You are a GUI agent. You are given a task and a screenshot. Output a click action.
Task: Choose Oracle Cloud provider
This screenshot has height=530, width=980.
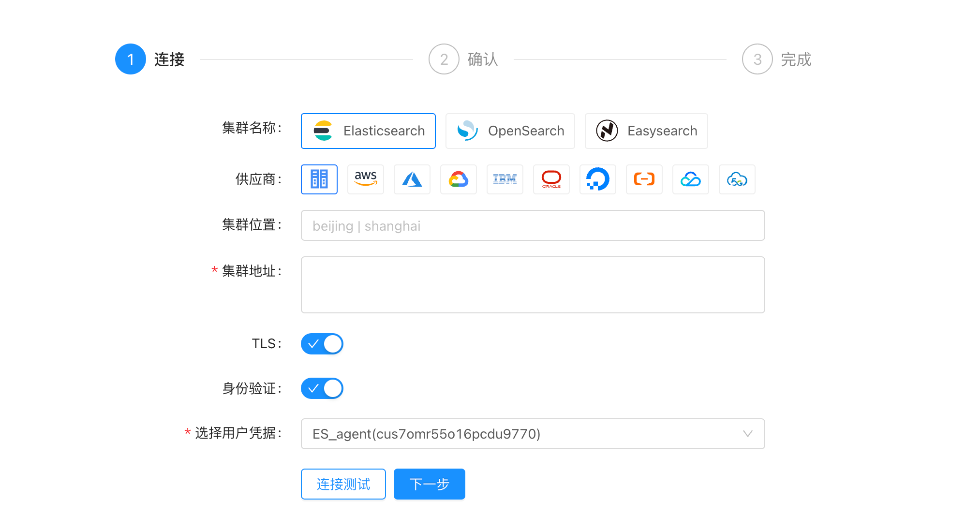click(x=551, y=179)
